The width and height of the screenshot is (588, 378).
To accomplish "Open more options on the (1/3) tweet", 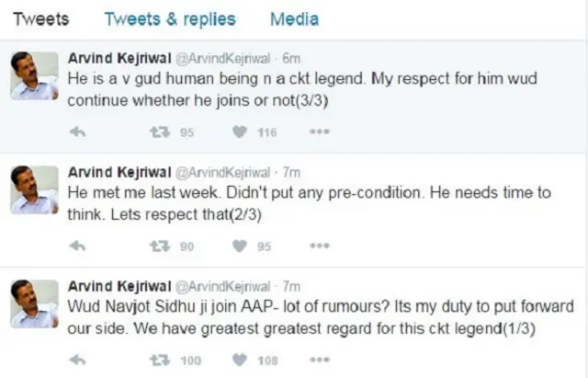I will tap(319, 360).
